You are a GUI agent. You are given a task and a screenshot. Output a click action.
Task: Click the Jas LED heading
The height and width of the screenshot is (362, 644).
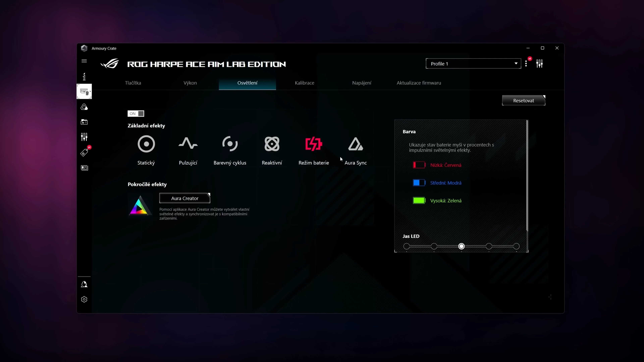411,236
